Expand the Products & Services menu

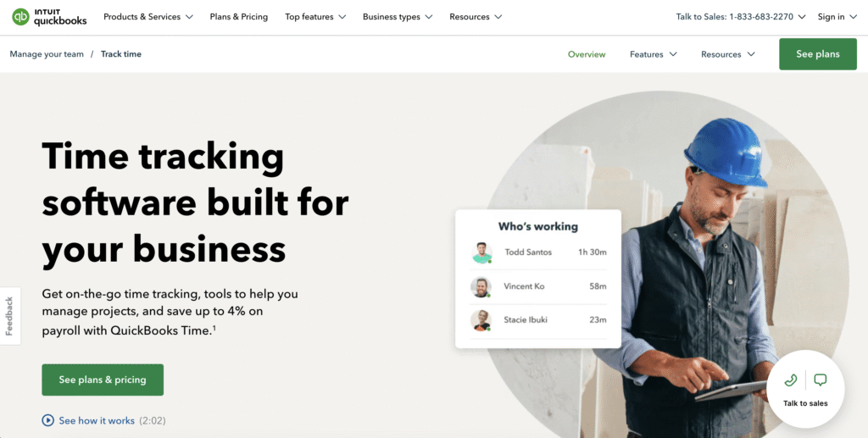click(148, 17)
